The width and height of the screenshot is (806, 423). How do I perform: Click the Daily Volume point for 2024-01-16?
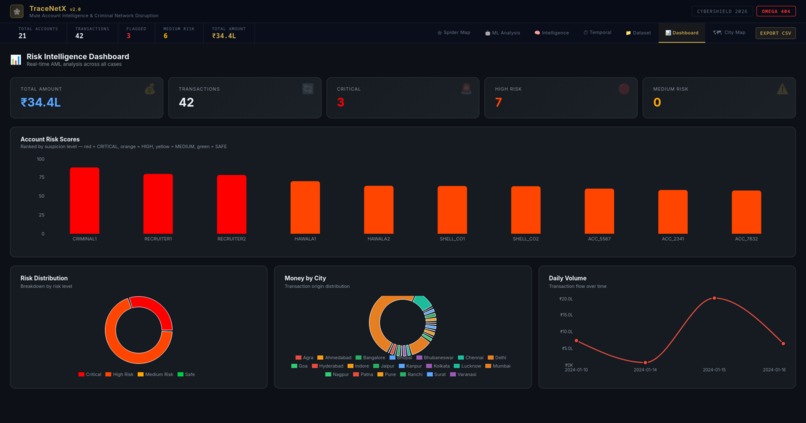[783, 343]
